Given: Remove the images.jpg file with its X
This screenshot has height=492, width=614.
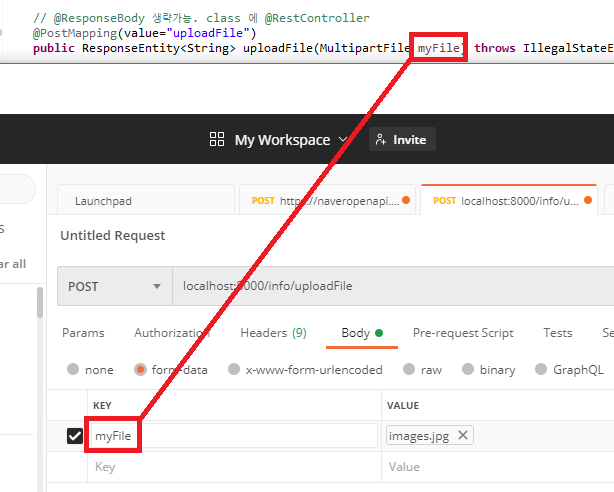Looking at the screenshot, I should tap(463, 435).
